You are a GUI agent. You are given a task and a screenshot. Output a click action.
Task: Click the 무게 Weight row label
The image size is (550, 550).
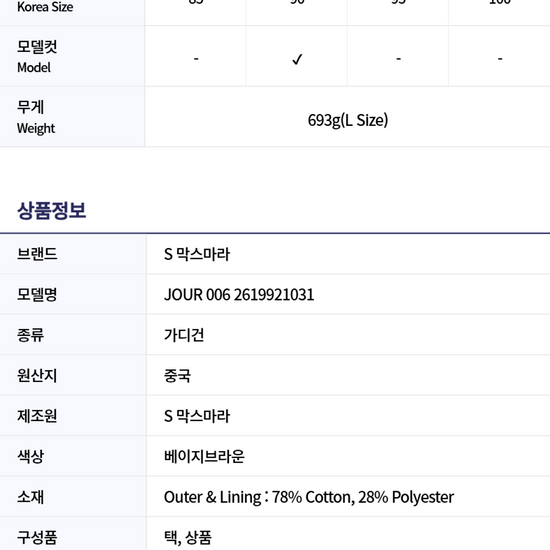72,117
